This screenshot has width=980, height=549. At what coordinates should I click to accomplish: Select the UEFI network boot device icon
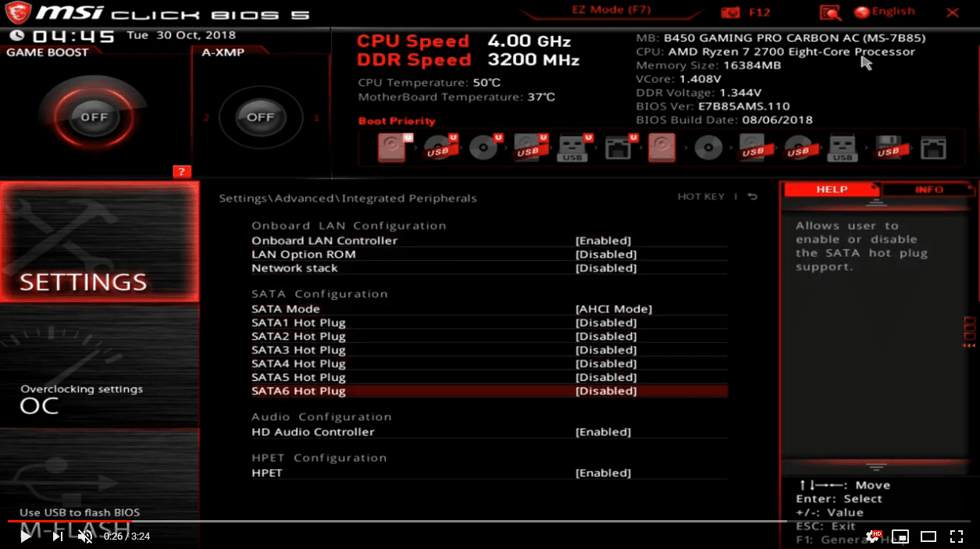tap(620, 148)
